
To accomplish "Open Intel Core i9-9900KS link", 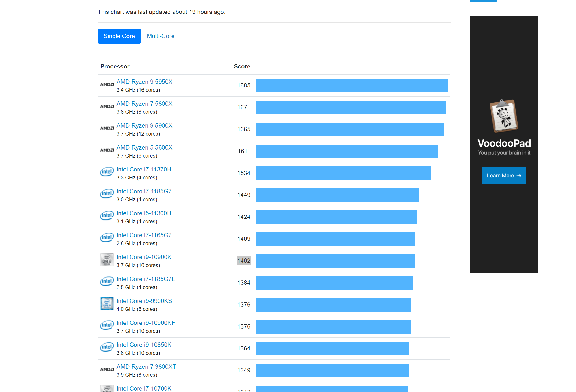I will click(144, 301).
